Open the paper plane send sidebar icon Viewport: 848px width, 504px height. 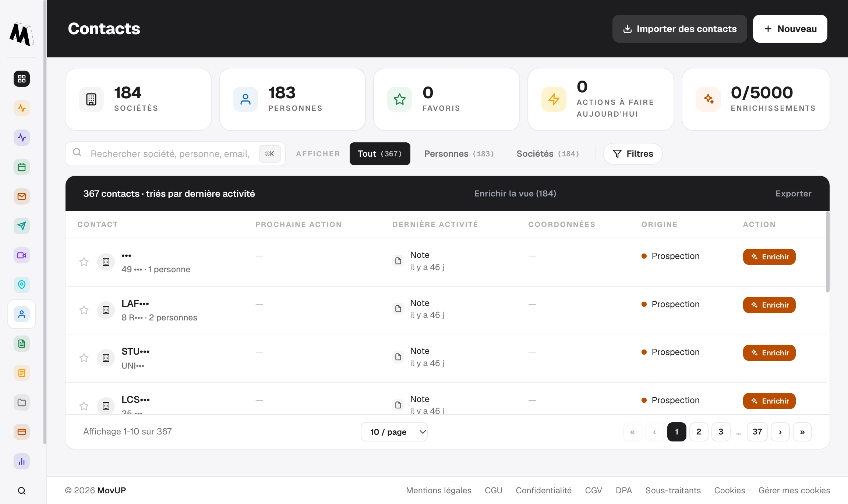coord(22,226)
